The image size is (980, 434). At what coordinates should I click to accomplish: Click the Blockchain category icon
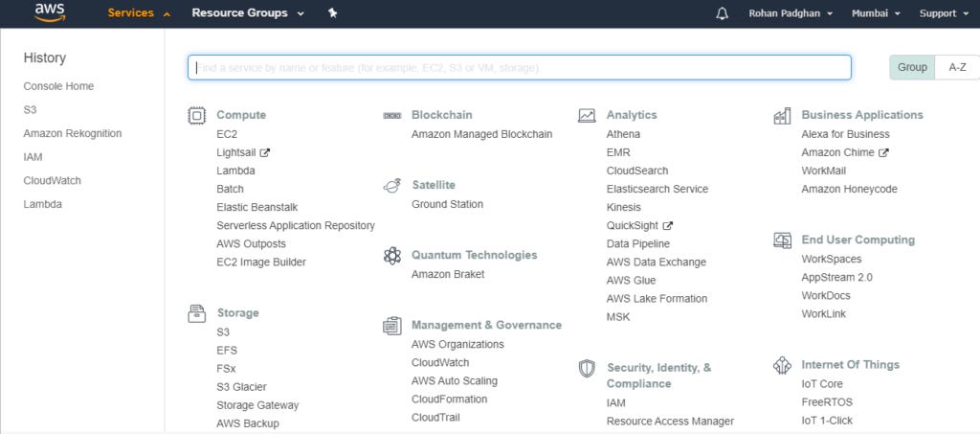click(x=391, y=116)
